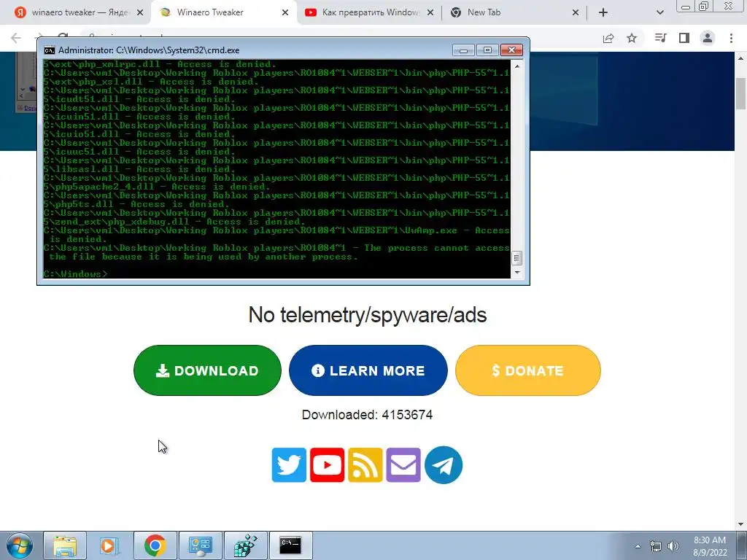Go back using the browser back arrow
The width and height of the screenshot is (747, 560).
pos(16,38)
